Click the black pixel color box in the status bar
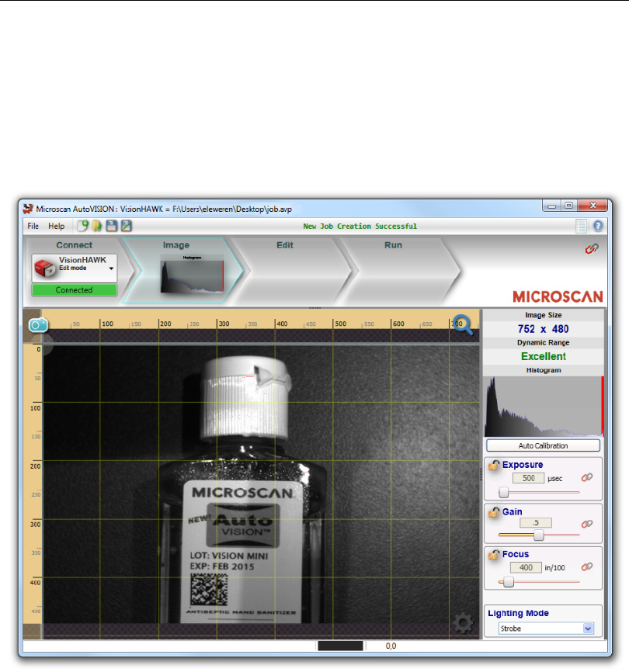This screenshot has height=672, width=629. [x=340, y=646]
